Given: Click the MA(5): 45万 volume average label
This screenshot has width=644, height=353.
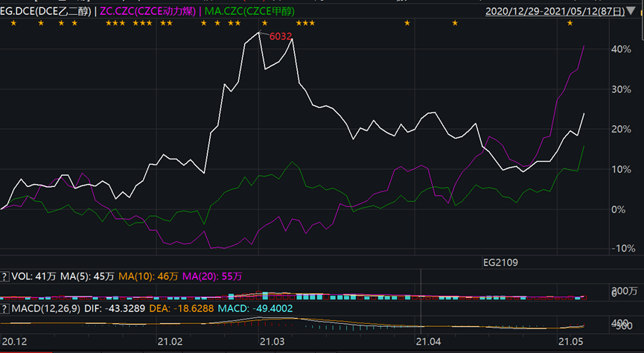Looking at the screenshot, I should 87,276.
